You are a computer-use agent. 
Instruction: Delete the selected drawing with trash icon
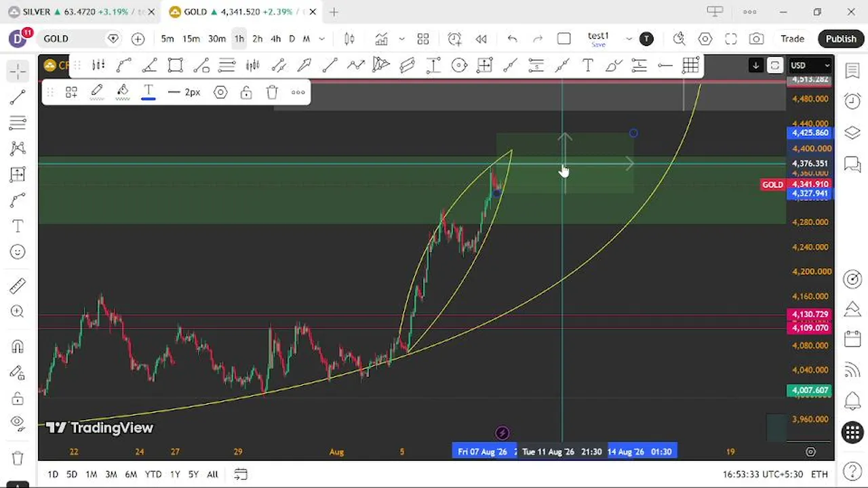[x=272, y=92]
